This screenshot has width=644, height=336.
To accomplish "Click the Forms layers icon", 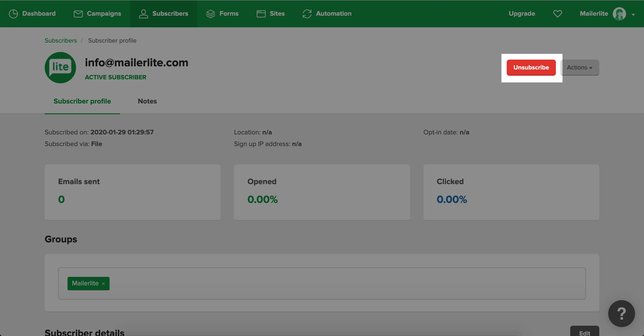I will click(210, 14).
